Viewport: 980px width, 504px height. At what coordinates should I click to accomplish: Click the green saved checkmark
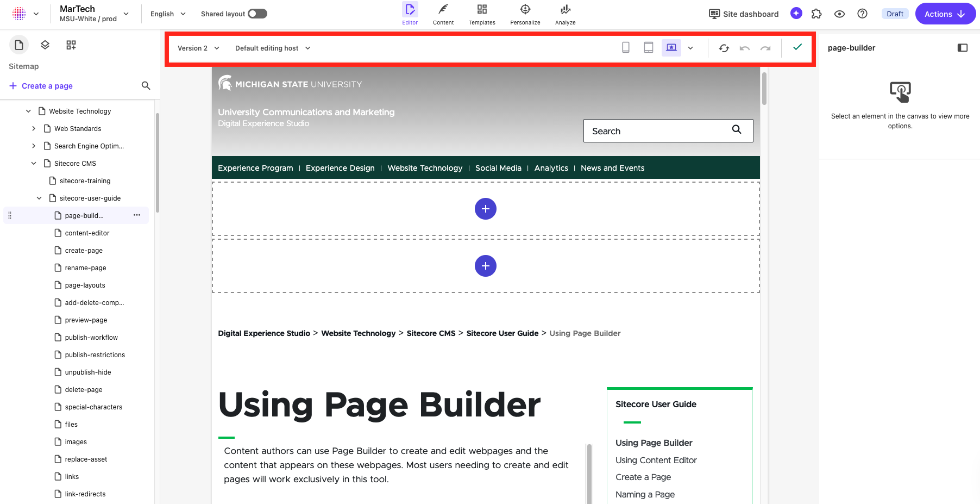click(x=797, y=47)
